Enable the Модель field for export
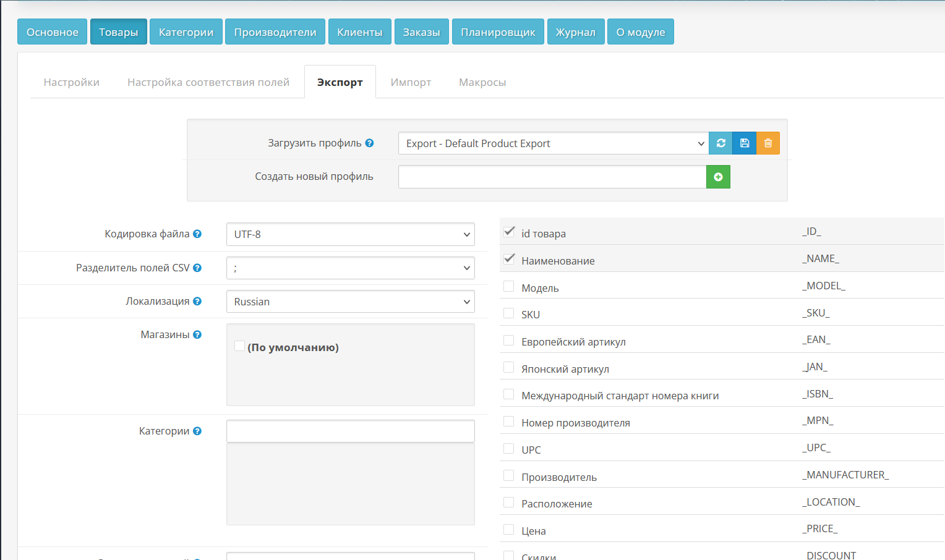Viewport: 945px width, 560px height. (x=508, y=286)
